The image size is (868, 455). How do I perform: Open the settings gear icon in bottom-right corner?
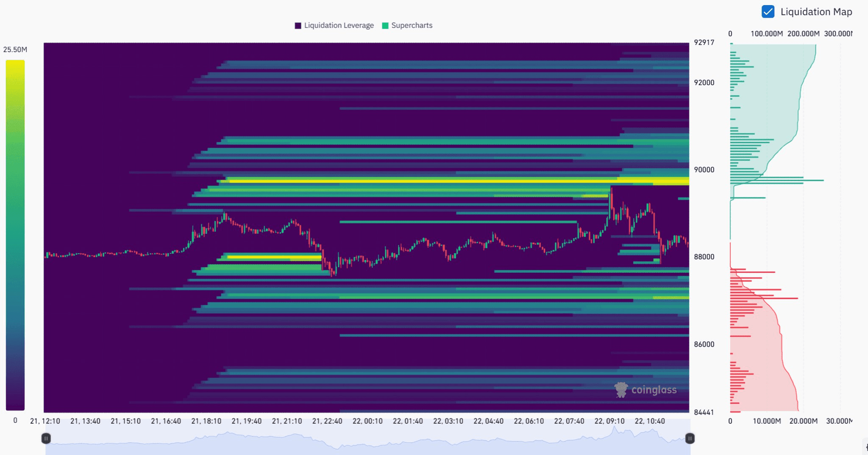[867, 447]
